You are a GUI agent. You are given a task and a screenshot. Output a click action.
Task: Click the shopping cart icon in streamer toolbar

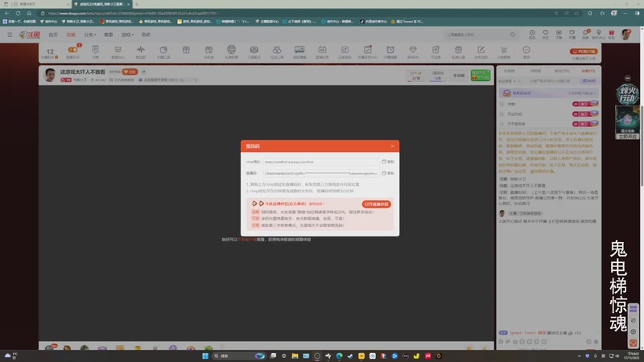tap(504, 50)
